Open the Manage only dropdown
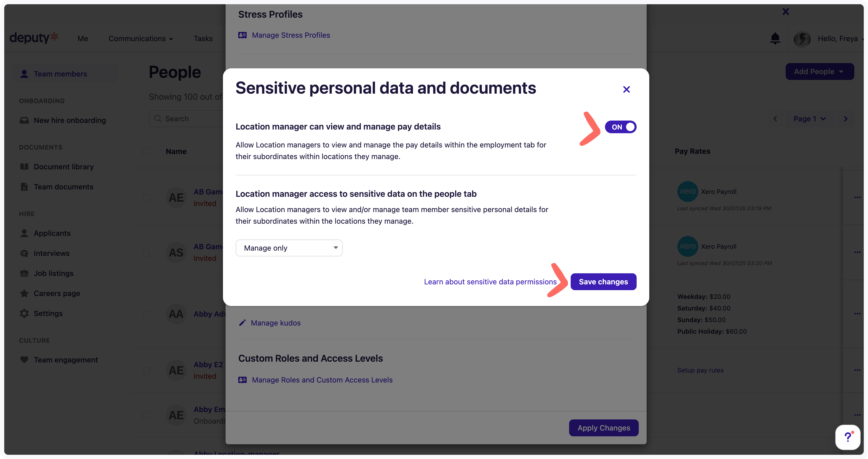The image size is (868, 459). [289, 248]
